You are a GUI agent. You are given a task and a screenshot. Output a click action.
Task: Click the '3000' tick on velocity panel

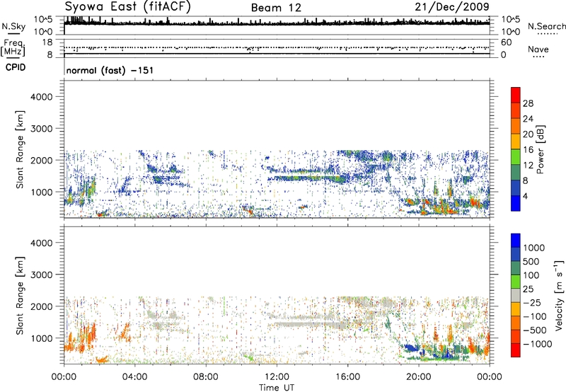tap(42, 275)
